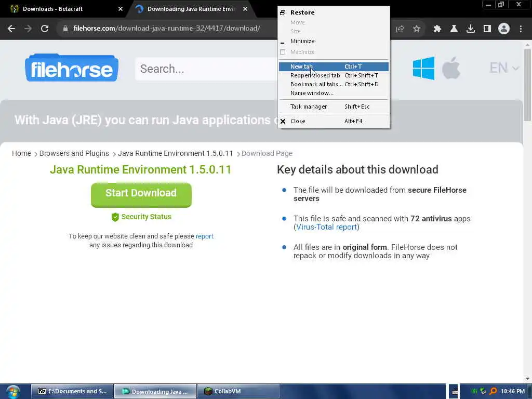Screen dimensions: 532x399
Task: Choose Restore from the window menu
Action: [x=334, y=12]
